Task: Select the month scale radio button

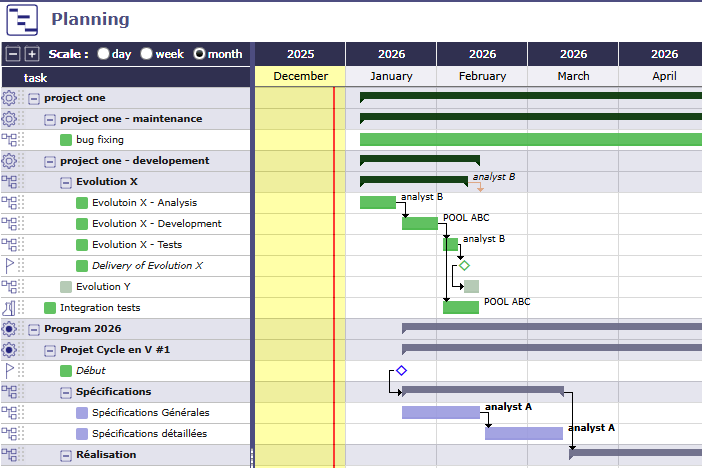Action: coord(199,54)
